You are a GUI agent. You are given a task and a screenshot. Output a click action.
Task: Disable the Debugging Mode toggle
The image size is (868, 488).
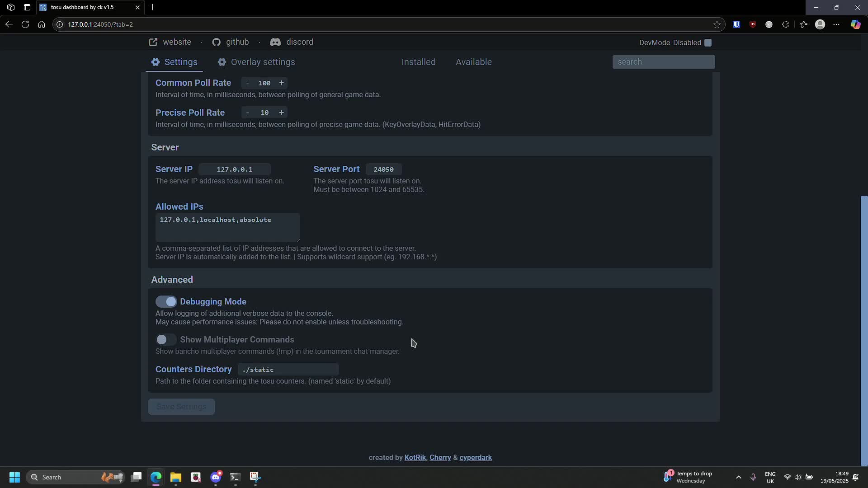pos(166,301)
